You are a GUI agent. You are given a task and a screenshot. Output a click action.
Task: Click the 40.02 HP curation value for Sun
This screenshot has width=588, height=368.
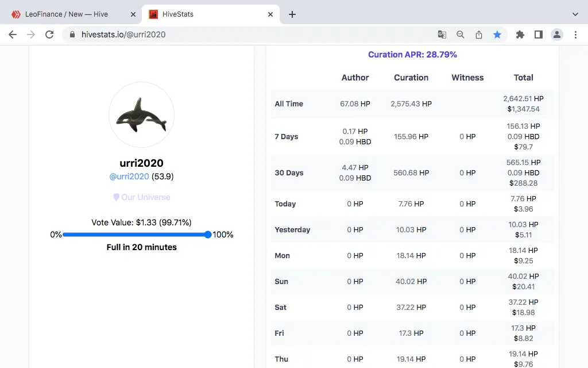411,281
